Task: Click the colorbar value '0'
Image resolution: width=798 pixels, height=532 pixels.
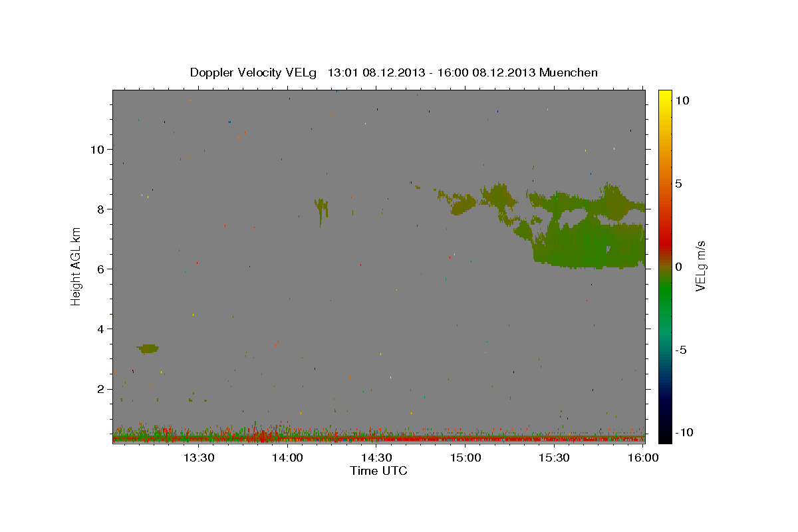Action: (x=678, y=267)
